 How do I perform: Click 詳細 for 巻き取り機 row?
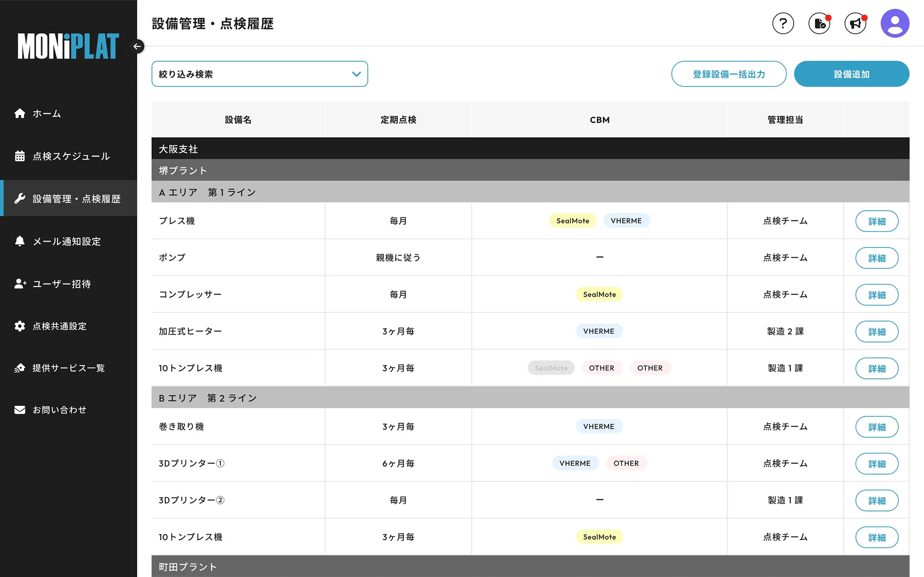[876, 427]
